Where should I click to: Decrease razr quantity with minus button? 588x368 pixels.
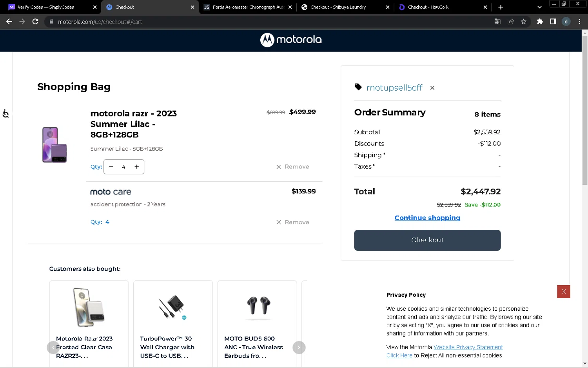pyautogui.click(x=111, y=167)
